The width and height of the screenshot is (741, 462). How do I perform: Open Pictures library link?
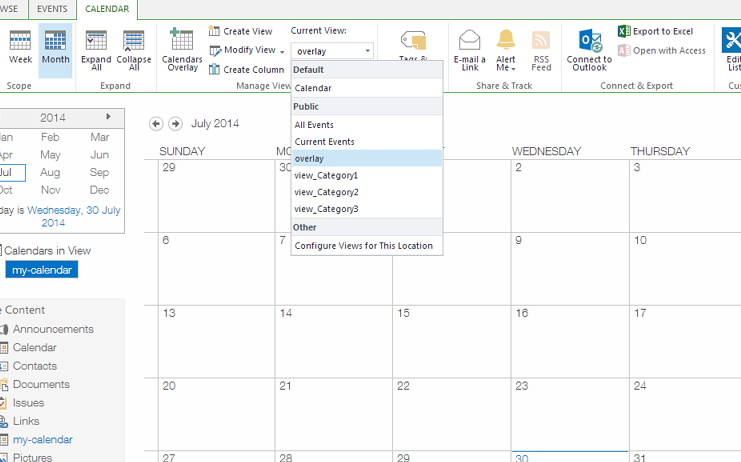point(32,457)
